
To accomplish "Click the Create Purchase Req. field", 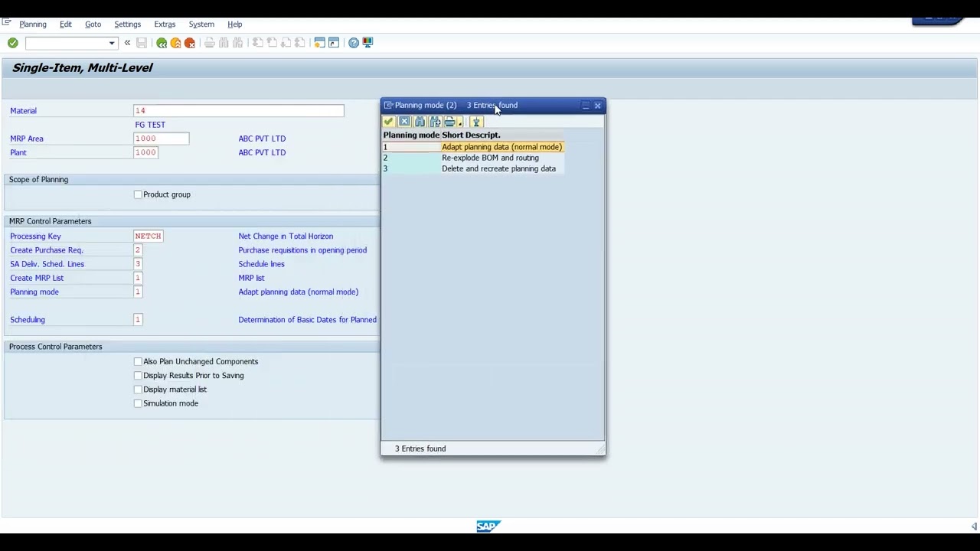I will (138, 250).
